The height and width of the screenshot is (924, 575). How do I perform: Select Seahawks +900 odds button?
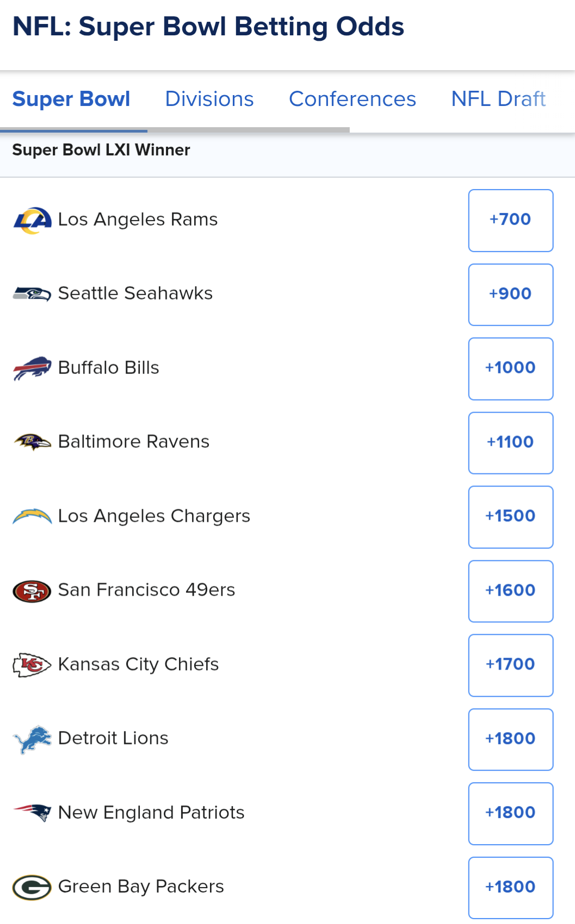point(511,295)
